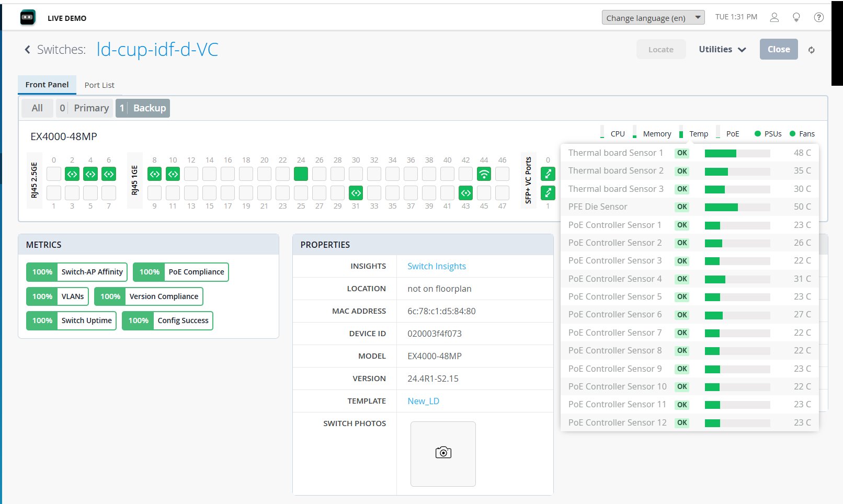Image resolution: width=843 pixels, height=504 pixels.
Task: Open the Change language dropdown
Action: pos(653,18)
